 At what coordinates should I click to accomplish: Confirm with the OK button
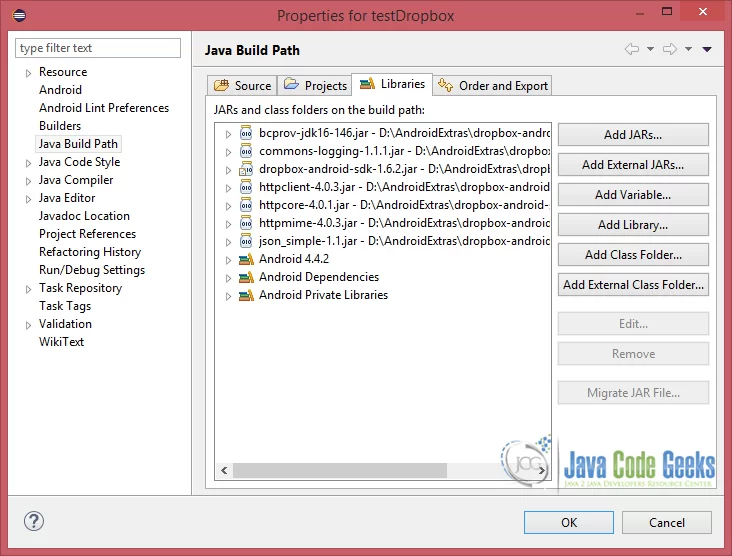click(x=569, y=522)
